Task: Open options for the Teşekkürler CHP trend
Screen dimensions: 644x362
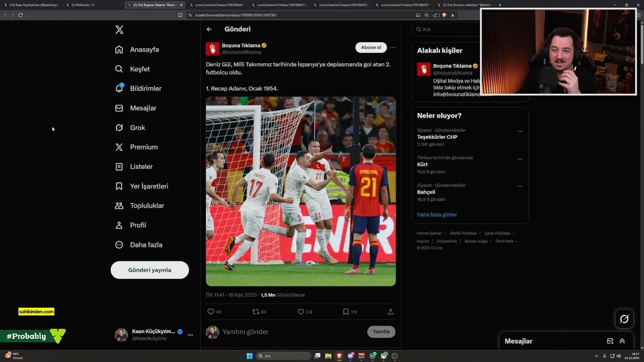Action: coord(520,131)
